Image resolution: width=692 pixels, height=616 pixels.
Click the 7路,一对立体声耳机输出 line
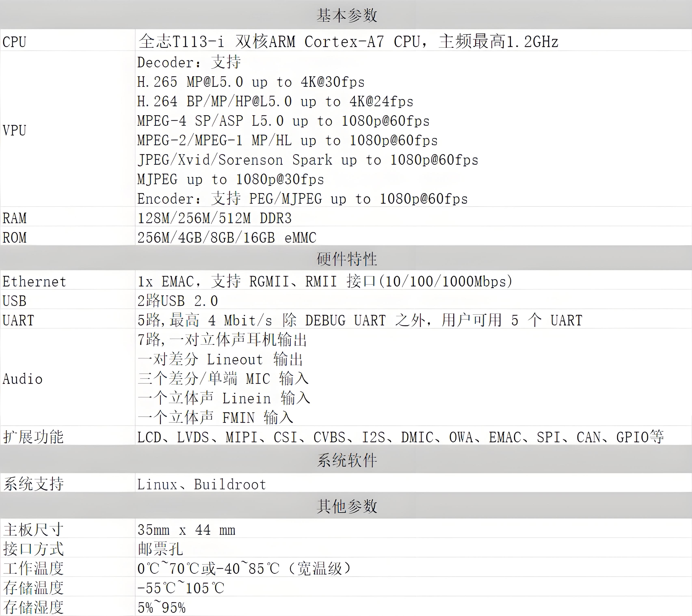(x=222, y=340)
